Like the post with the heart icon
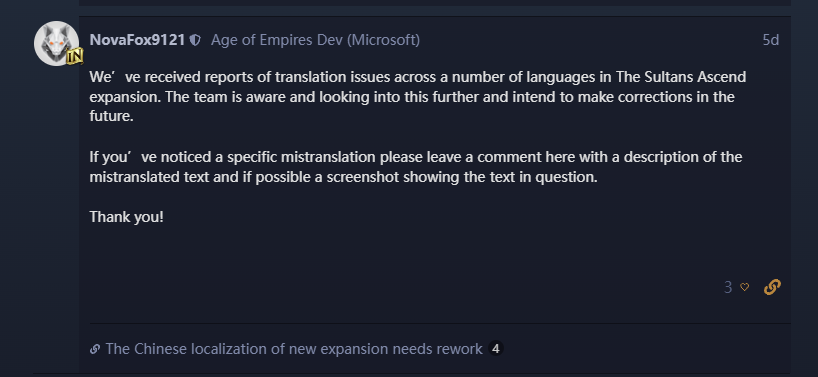Viewport: 818px width, 377px height. 744,287
